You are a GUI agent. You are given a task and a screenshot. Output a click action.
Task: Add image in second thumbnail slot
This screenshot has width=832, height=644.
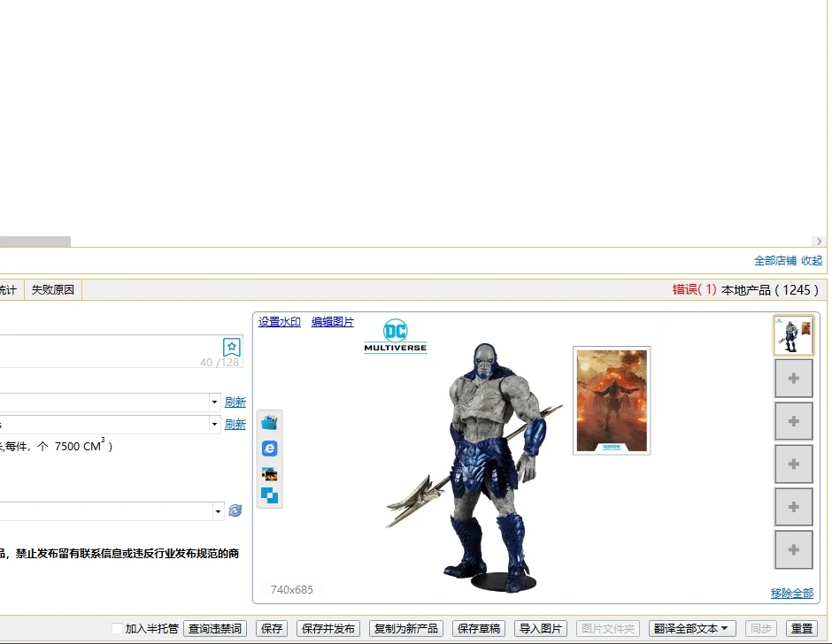[x=793, y=379]
